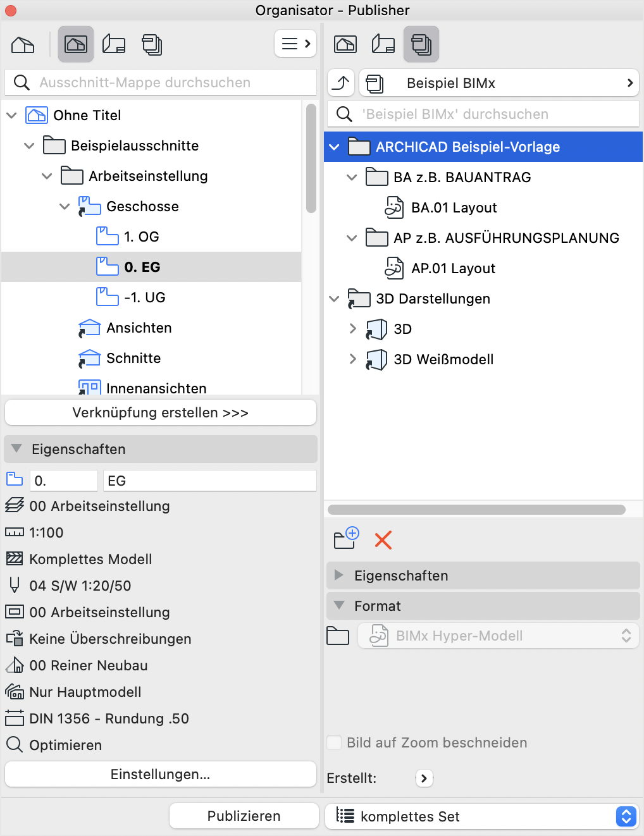Select Layout Book icon in right panel

pos(383,44)
